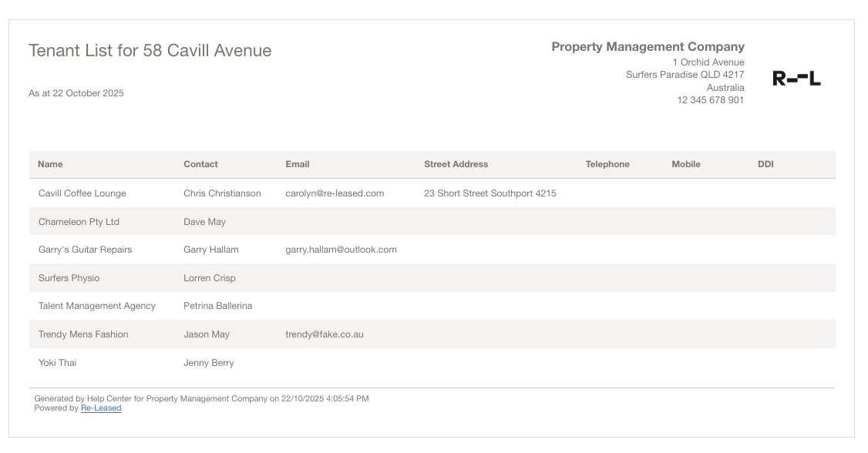The image size is (868, 453).
Task: Click the Telephone column header
Action: click(607, 164)
